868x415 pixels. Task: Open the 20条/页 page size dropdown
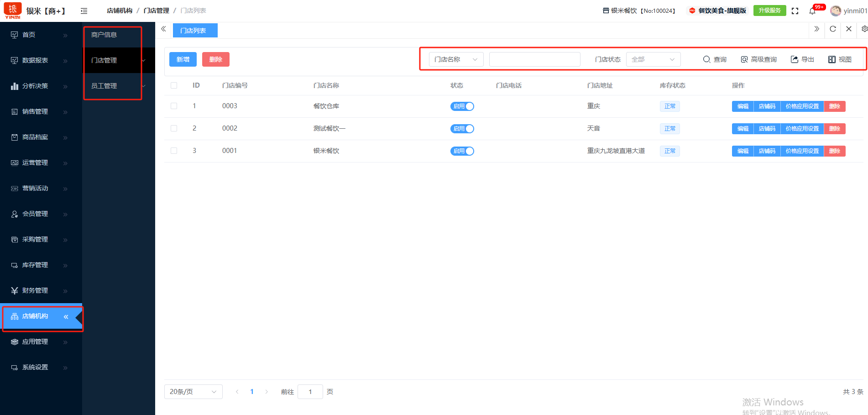(193, 392)
